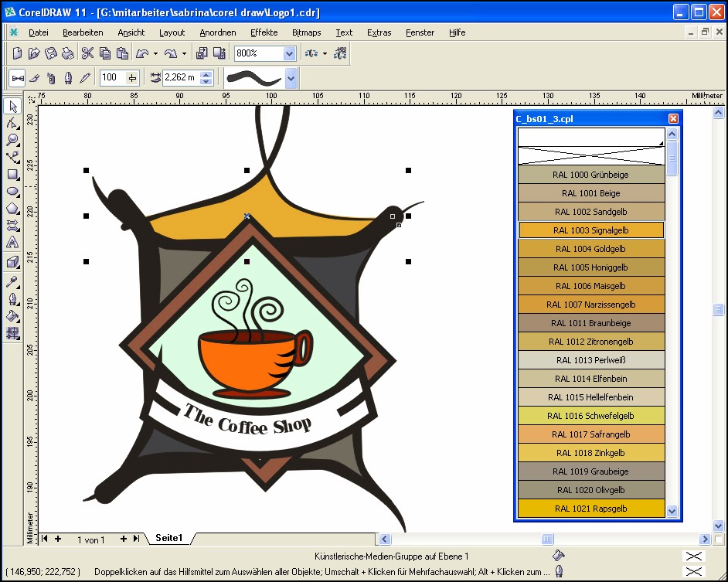728x582 pixels.
Task: Select the Text tool
Action: point(12,243)
